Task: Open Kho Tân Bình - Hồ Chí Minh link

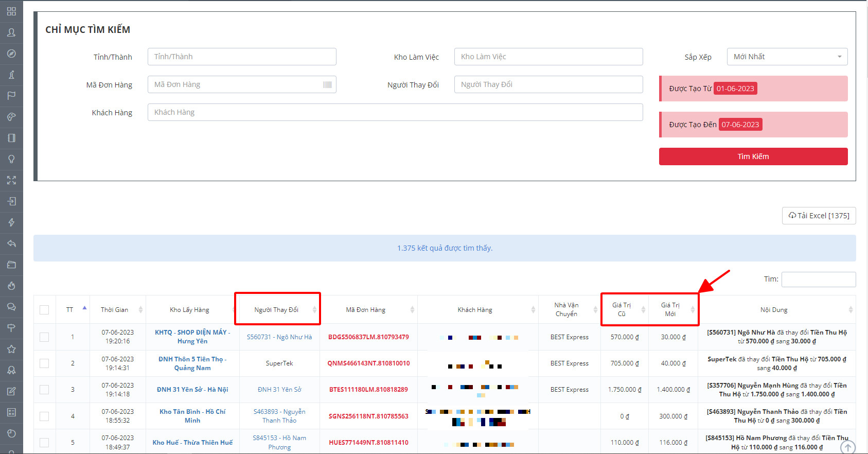Action: [192, 416]
